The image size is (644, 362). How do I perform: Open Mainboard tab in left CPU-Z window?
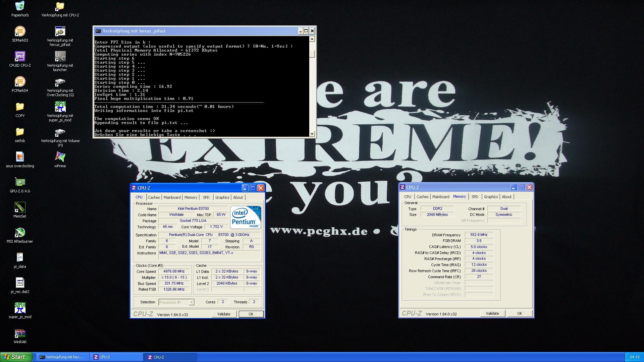pos(172,197)
